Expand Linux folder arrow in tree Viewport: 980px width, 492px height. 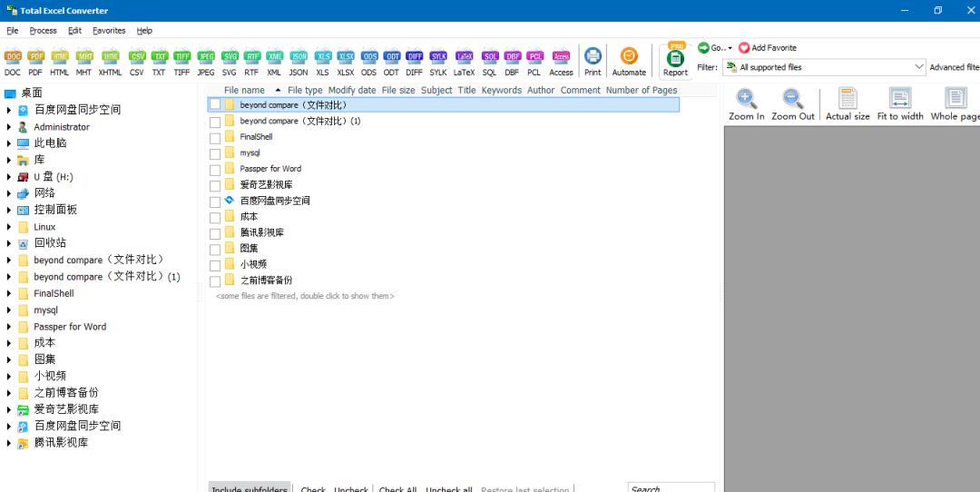9,227
